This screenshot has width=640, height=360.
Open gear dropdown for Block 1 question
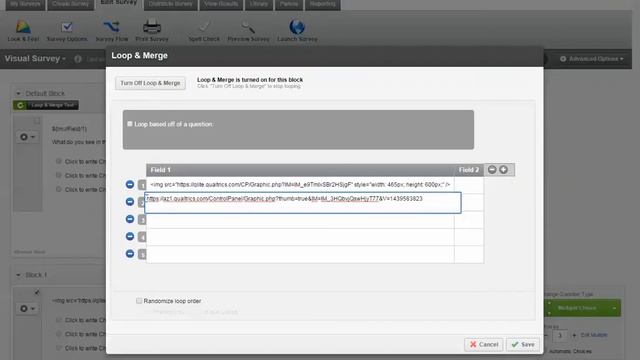point(27,309)
